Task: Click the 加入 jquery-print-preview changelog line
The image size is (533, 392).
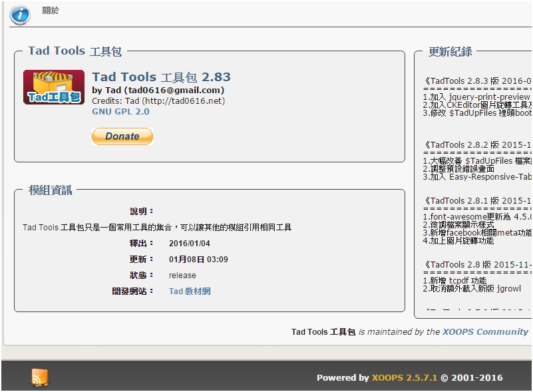Action: [476, 97]
